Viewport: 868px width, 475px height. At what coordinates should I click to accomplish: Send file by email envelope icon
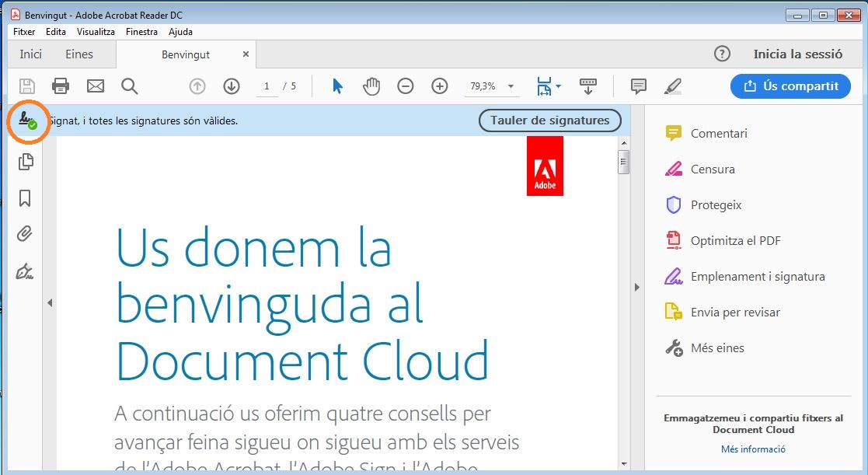[96, 86]
